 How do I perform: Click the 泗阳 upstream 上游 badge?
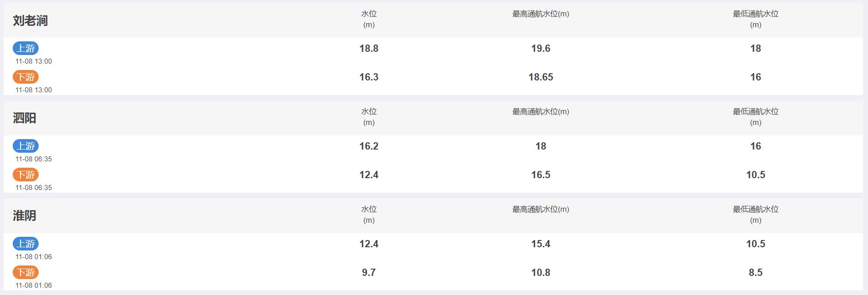tap(26, 146)
